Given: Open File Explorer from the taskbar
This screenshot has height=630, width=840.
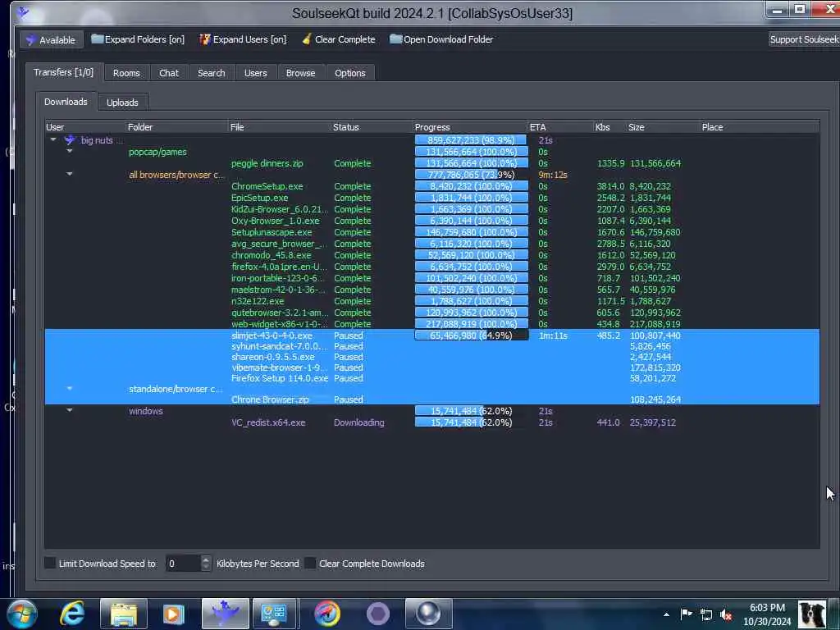Looking at the screenshot, I should (x=124, y=614).
